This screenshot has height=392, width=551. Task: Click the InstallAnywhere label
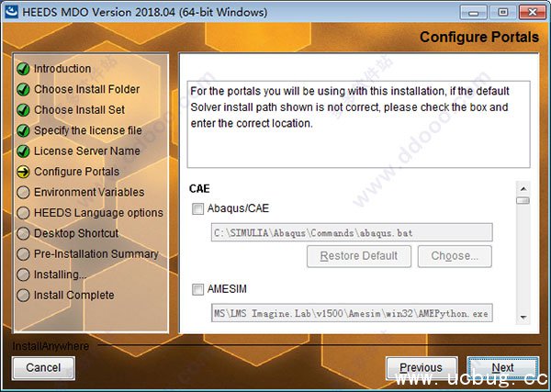(x=51, y=347)
